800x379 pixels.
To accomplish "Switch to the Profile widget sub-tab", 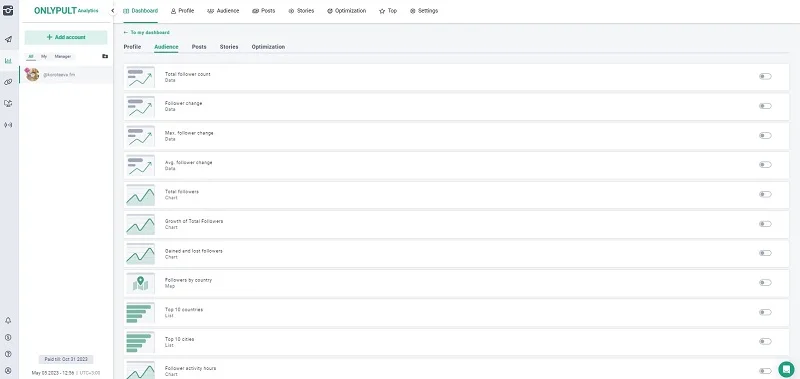I will [x=132, y=47].
